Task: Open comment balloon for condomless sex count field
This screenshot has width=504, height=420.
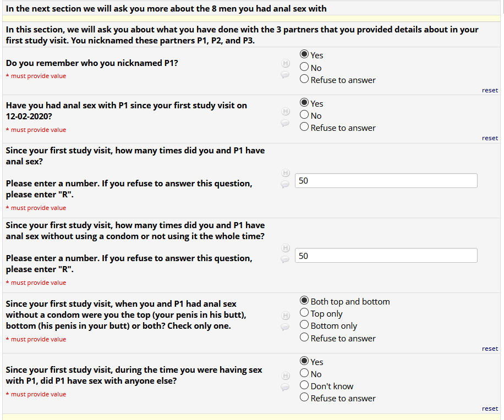Action: (286, 259)
